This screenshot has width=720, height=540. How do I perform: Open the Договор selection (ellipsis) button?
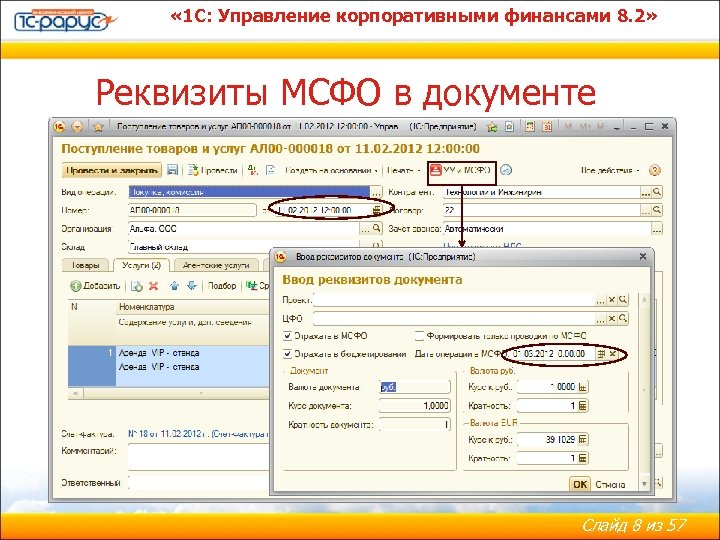(x=646, y=210)
